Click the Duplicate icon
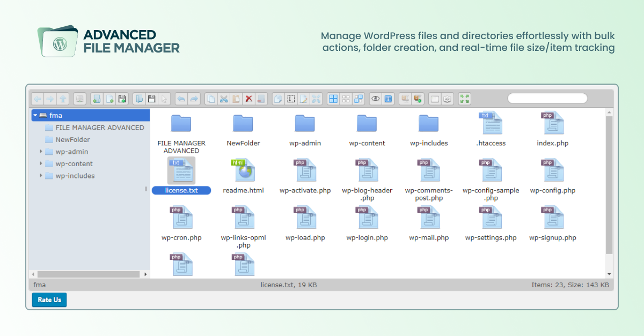 tap(278, 99)
